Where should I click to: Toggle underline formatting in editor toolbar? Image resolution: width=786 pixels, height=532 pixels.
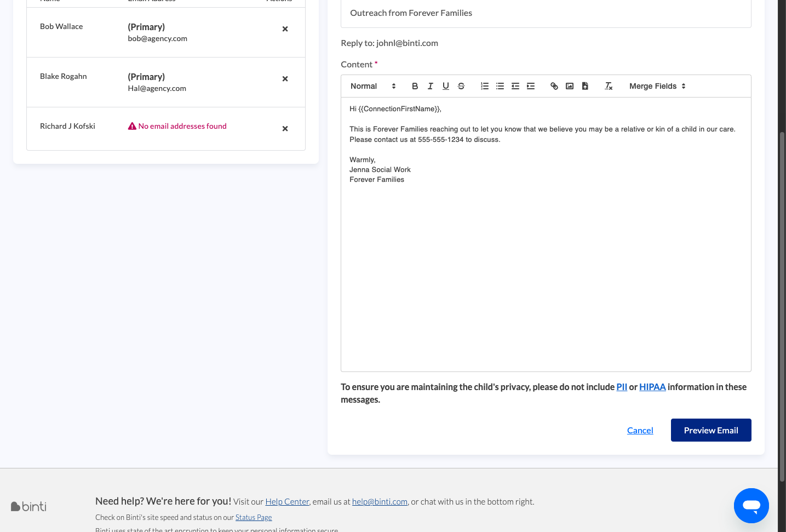[446, 86]
